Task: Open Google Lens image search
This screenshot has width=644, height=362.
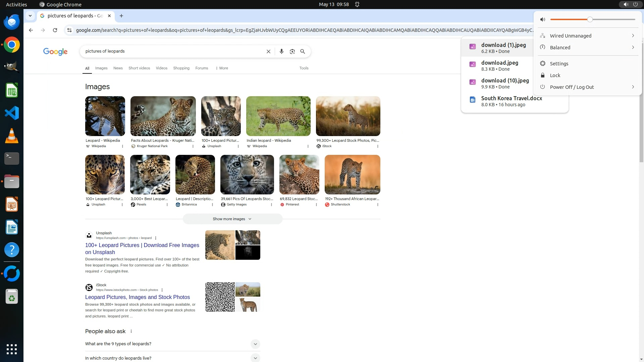Action: coord(292,51)
